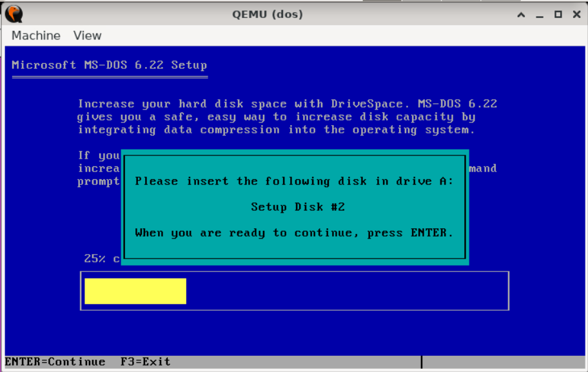
Task: Click the empty part of progress bar
Action: pos(347,291)
